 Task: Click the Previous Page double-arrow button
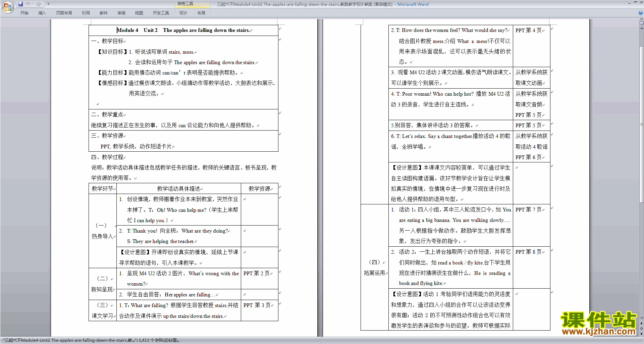[641, 323]
